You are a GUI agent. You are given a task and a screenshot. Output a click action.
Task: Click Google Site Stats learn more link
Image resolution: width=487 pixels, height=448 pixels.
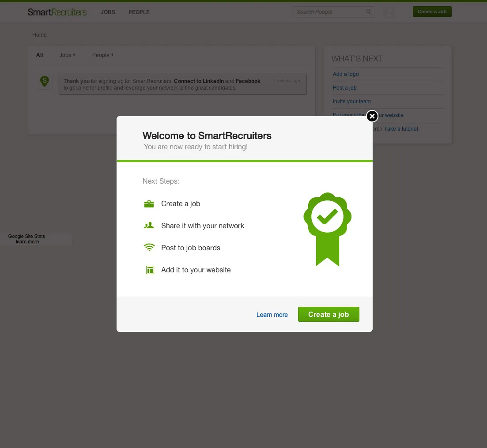[x=27, y=241]
